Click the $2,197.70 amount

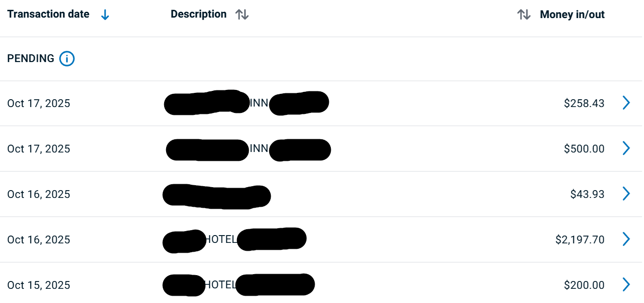pos(580,239)
